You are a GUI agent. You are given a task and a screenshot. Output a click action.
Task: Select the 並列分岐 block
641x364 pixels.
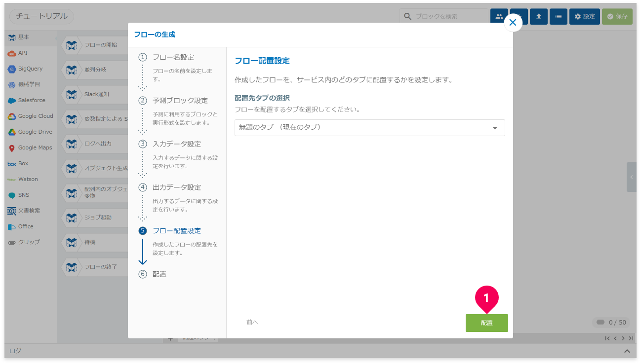[95, 70]
